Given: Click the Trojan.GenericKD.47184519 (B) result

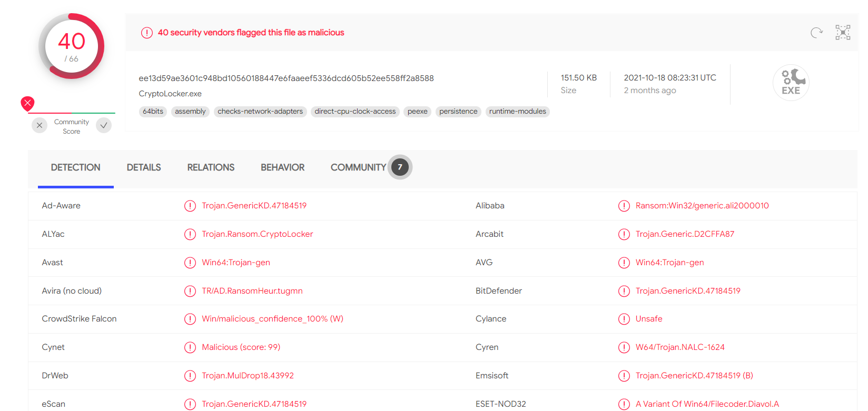Looking at the screenshot, I should [694, 376].
